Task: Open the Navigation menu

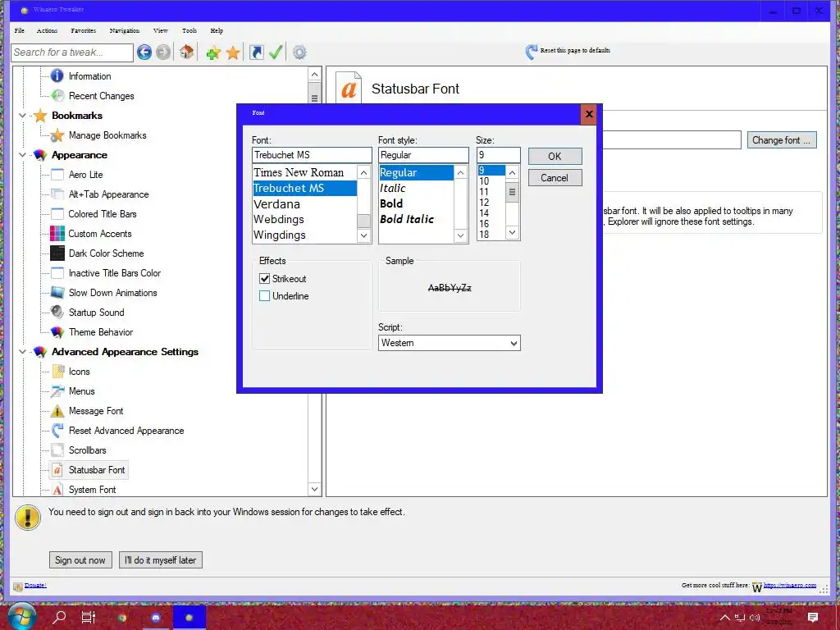Action: (125, 30)
